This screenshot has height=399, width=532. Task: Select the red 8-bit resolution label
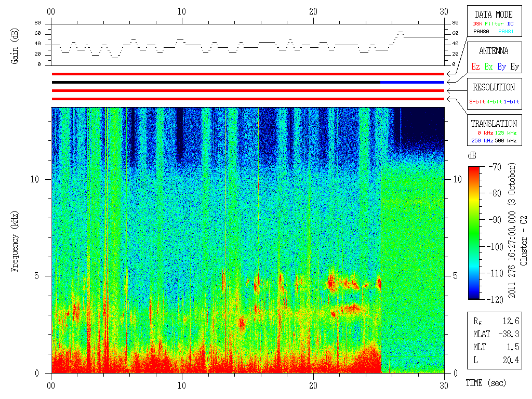(477, 101)
